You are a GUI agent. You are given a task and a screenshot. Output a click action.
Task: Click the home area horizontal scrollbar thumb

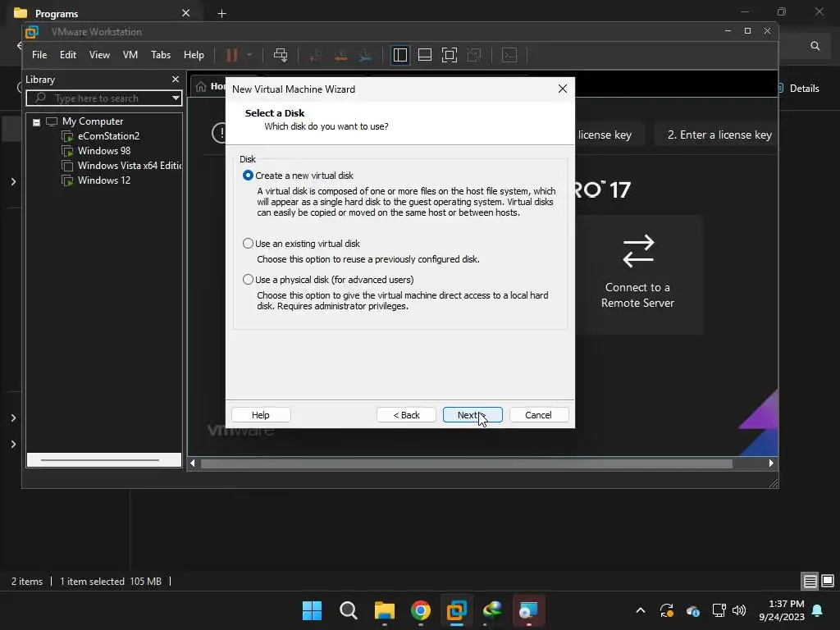(467, 463)
